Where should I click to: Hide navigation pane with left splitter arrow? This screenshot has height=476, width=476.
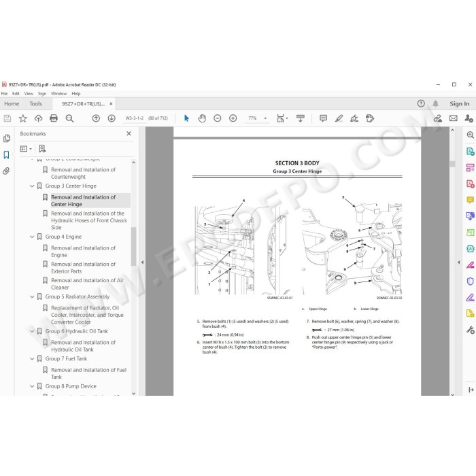[x=142, y=262]
